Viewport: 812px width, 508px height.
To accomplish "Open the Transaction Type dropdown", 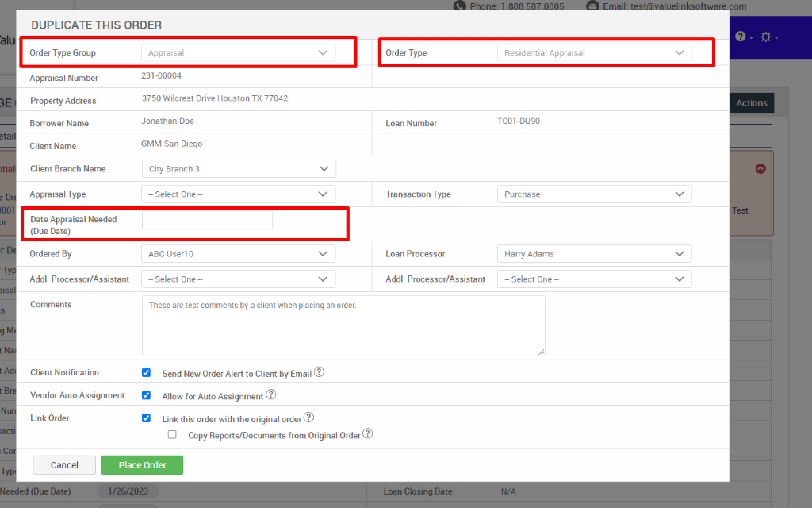I will tap(594, 194).
